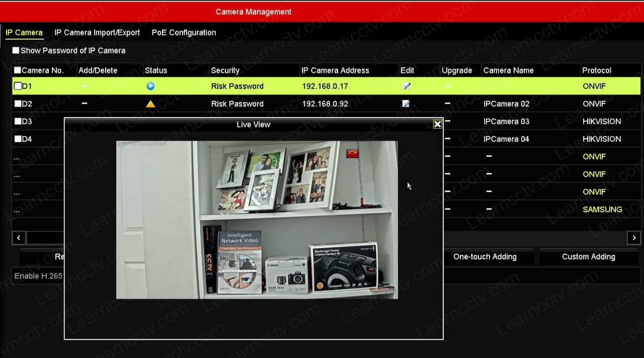Close the Live View popup window
Image resolution: width=644 pixels, height=358 pixels.
pos(437,124)
